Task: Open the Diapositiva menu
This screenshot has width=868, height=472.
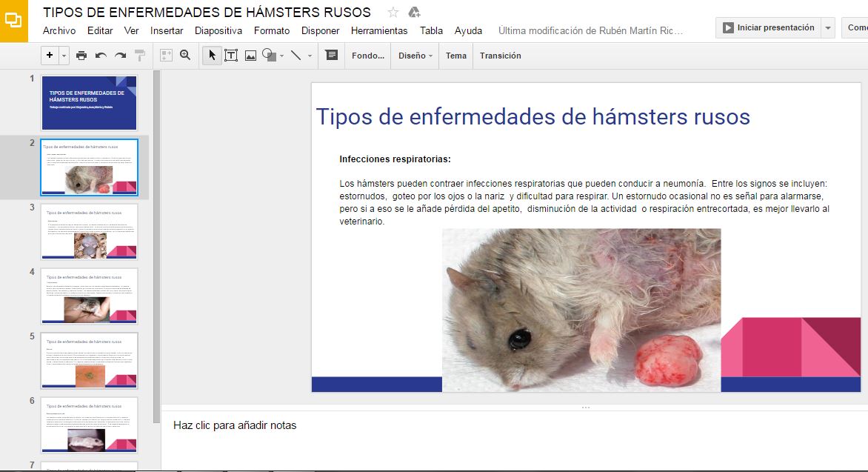Action: 218,30
